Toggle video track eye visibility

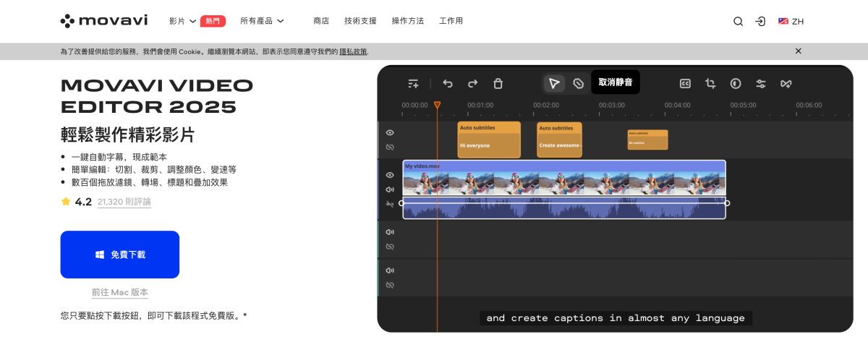point(390,175)
